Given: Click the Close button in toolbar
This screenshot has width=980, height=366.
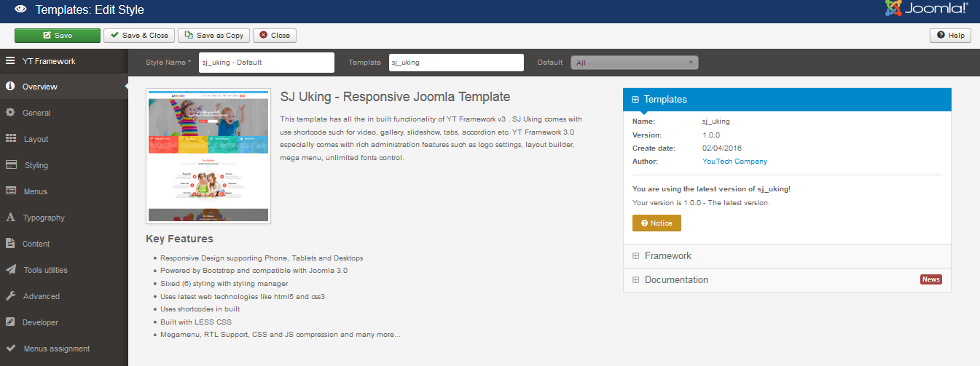Looking at the screenshot, I should (275, 35).
